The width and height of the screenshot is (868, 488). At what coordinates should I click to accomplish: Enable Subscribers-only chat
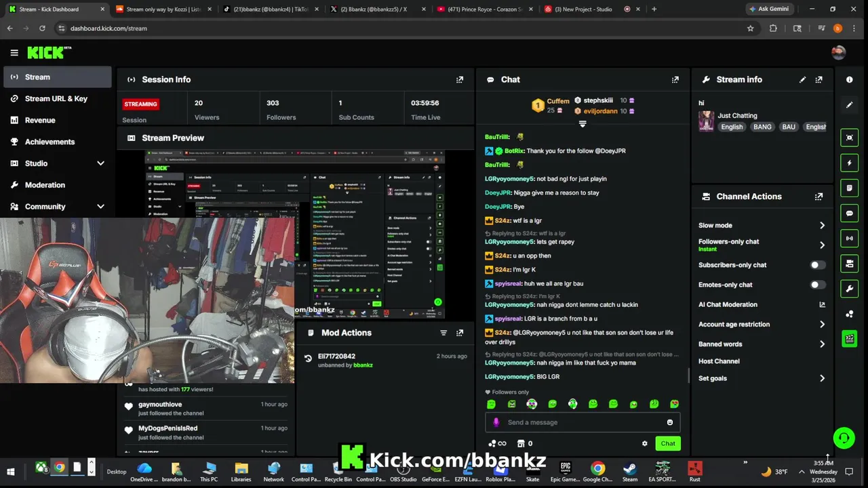[x=818, y=265]
